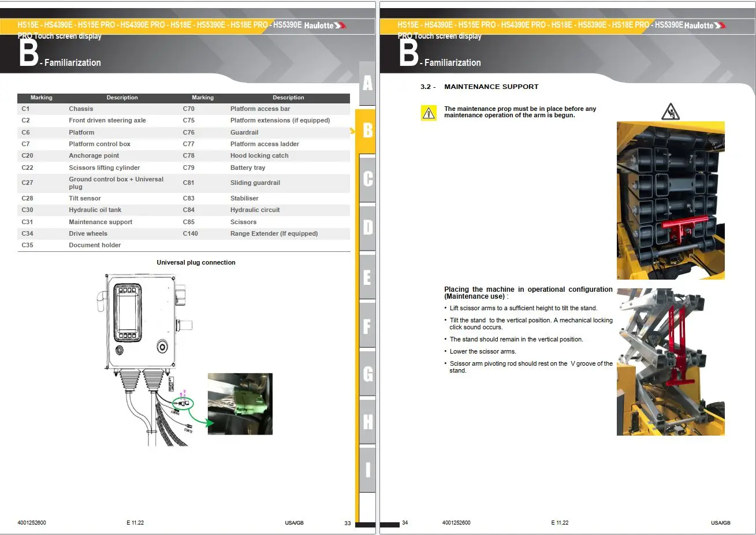Image resolution: width=756 pixels, height=535 pixels.
Task: Select the C31 Maintenance support row
Action: click(x=100, y=222)
